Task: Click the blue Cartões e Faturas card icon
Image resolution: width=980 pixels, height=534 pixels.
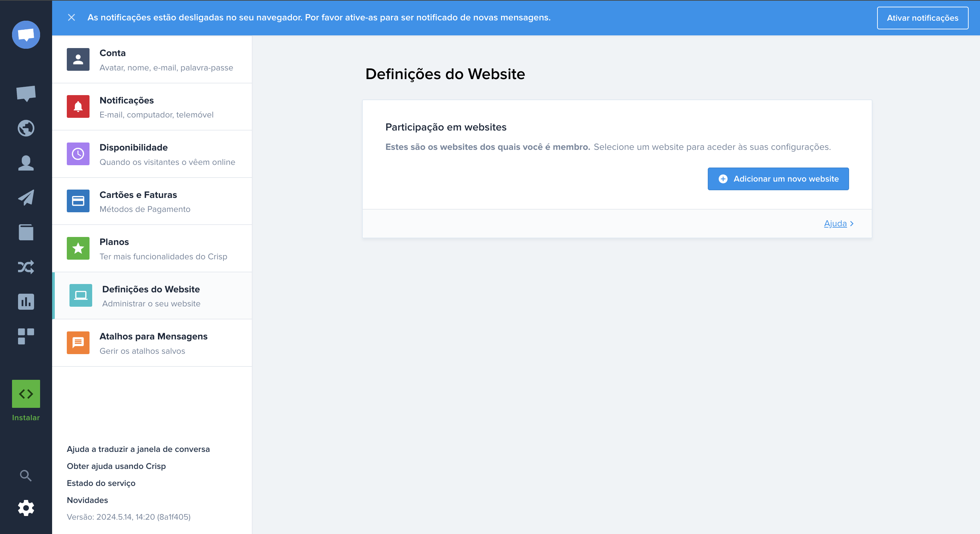Action: click(x=78, y=201)
